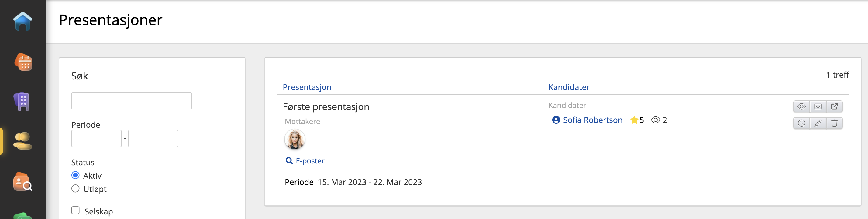This screenshot has width=868, height=219.
Task: Click the open-in-new-window icon for presentation
Action: click(x=834, y=106)
